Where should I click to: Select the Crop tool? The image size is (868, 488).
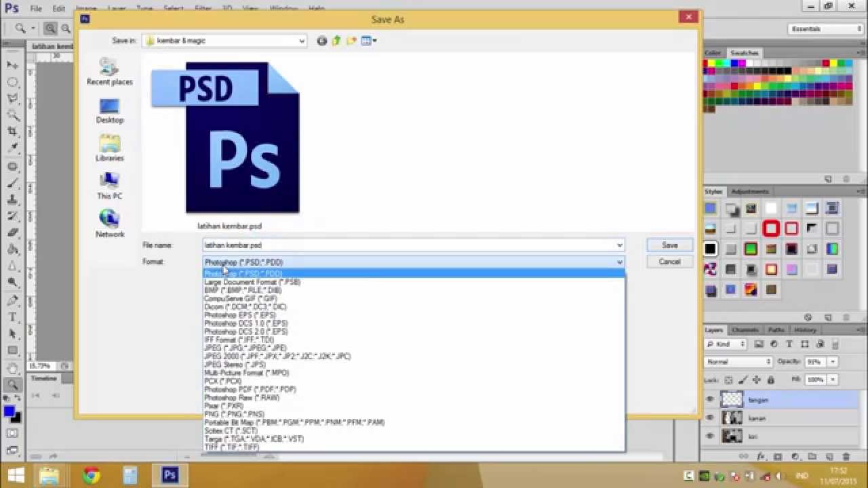(x=12, y=131)
